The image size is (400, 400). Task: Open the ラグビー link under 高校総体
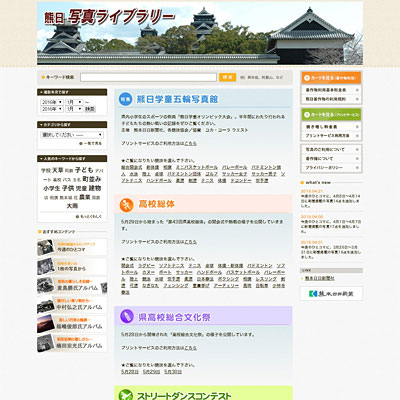pyautogui.click(x=146, y=266)
